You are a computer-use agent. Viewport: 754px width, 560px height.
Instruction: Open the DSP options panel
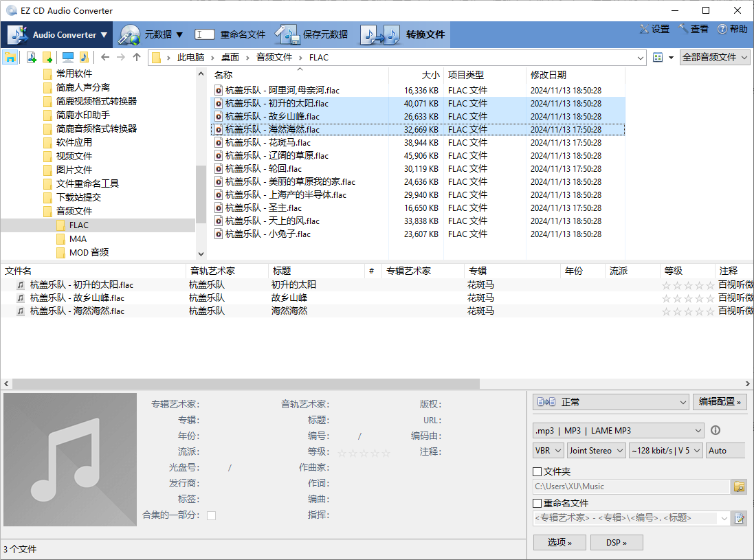(615, 542)
